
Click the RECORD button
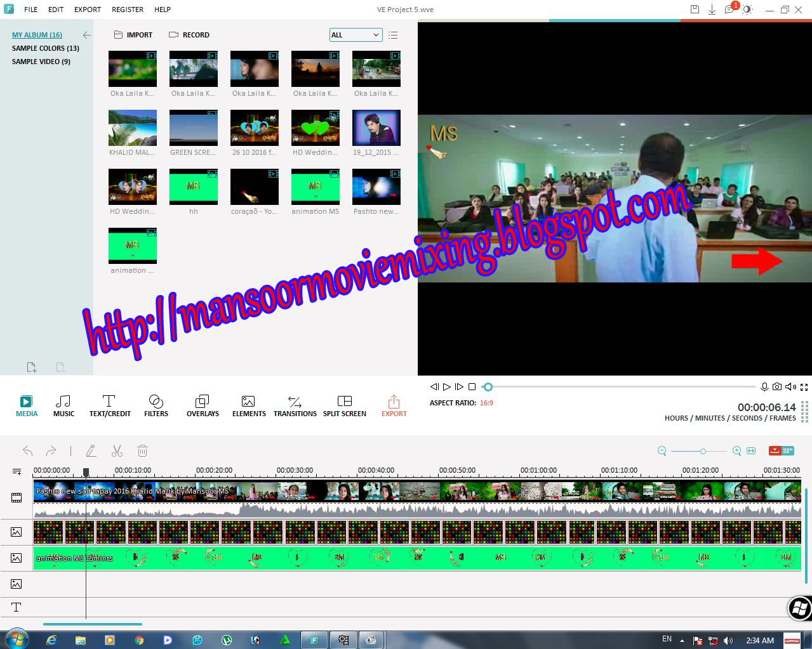189,35
